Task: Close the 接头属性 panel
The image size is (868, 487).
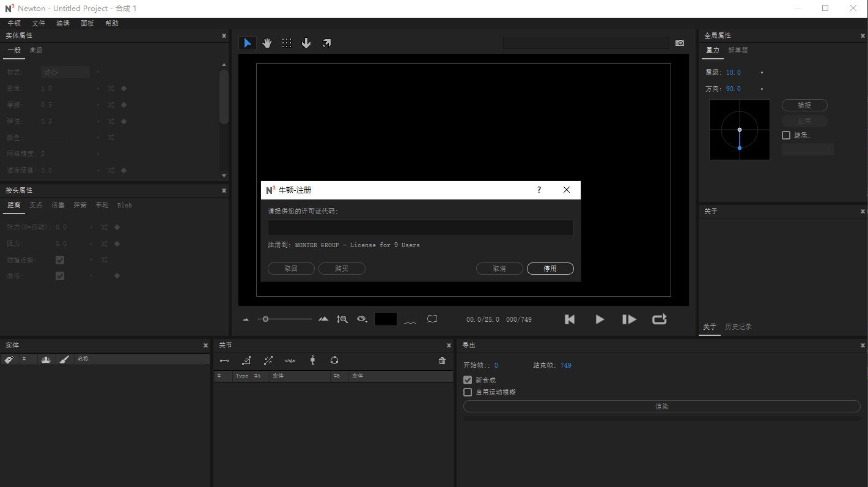Action: pos(224,191)
